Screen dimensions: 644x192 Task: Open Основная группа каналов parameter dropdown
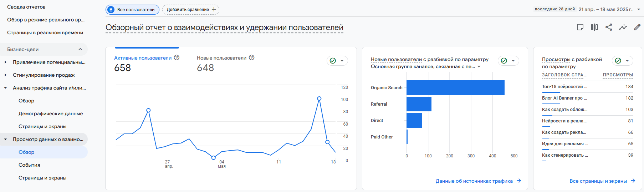(x=426, y=67)
